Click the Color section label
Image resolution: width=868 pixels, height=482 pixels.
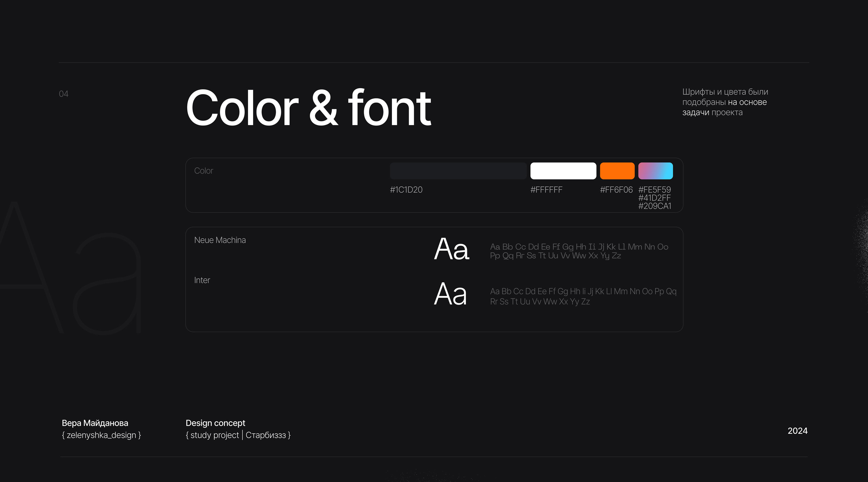click(x=203, y=171)
